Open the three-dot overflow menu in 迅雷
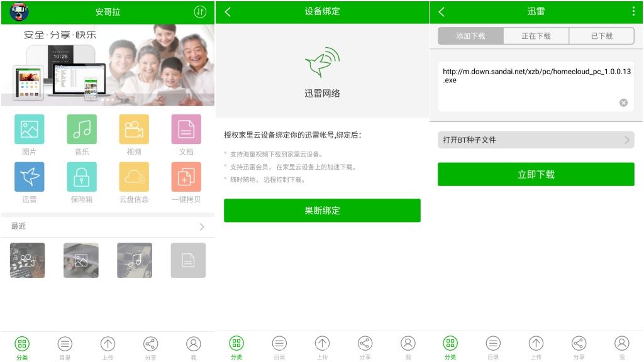 click(633, 11)
